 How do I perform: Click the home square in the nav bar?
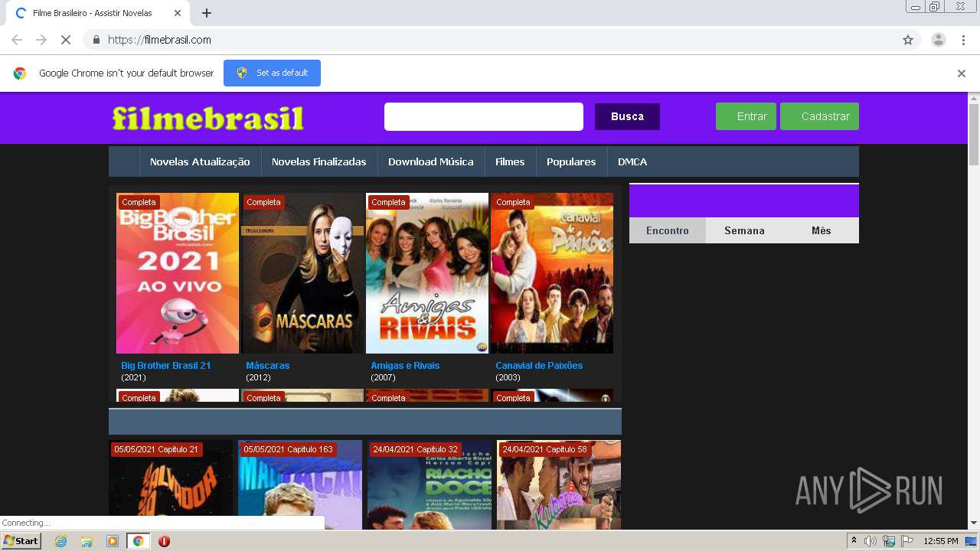[124, 161]
